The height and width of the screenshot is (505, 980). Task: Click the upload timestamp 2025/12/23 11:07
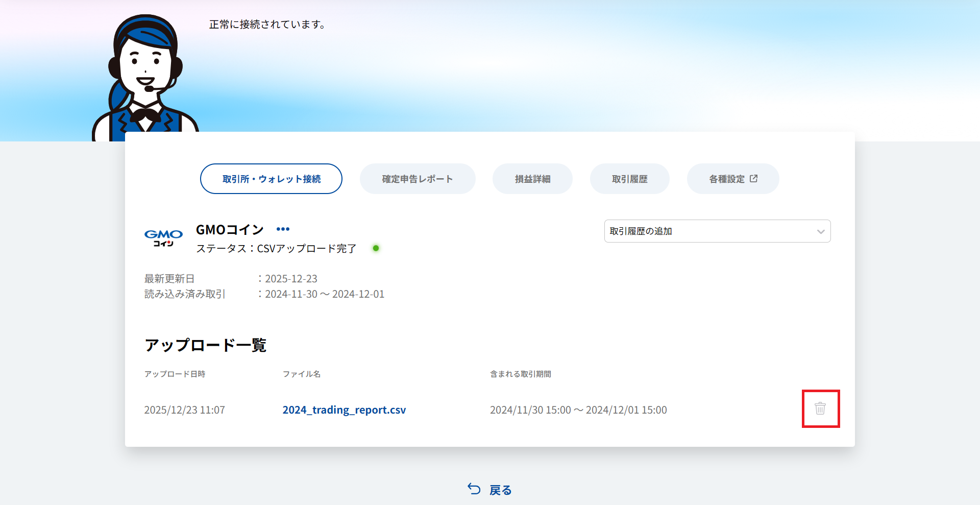184,410
